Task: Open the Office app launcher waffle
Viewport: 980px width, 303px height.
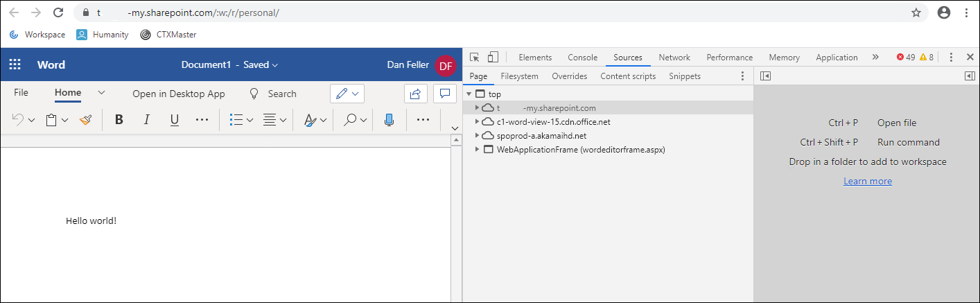Action: pyautogui.click(x=15, y=65)
